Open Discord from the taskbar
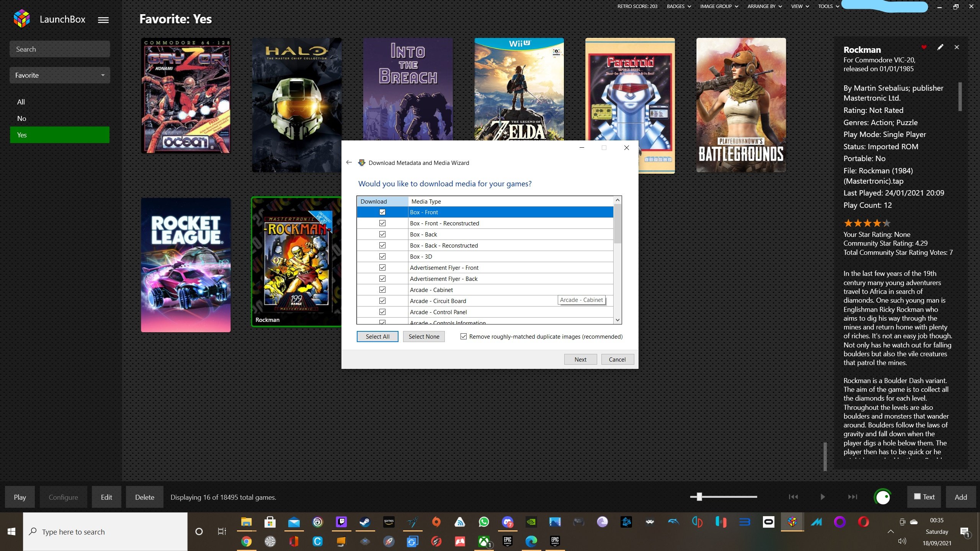Viewport: 980px width, 551px height. tap(507, 522)
